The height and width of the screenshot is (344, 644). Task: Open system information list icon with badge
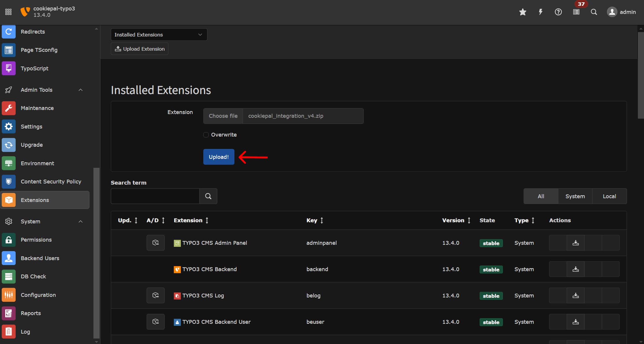576,12
